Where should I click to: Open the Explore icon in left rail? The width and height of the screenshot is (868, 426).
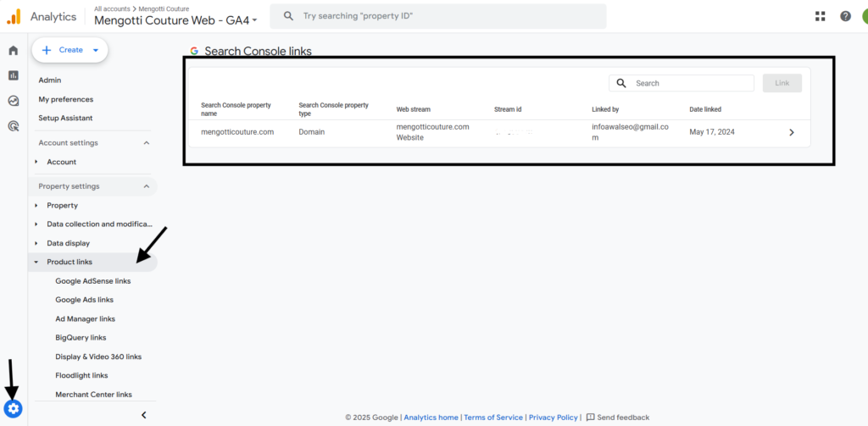pyautogui.click(x=14, y=101)
